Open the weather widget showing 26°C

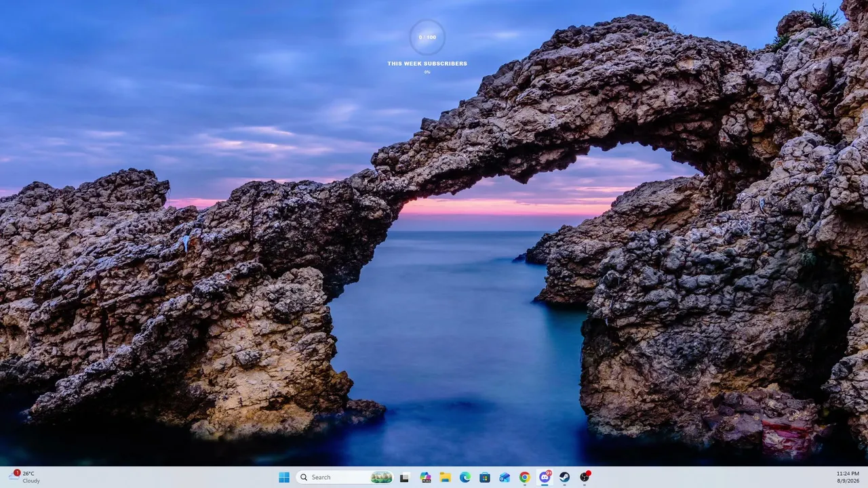[x=24, y=477]
